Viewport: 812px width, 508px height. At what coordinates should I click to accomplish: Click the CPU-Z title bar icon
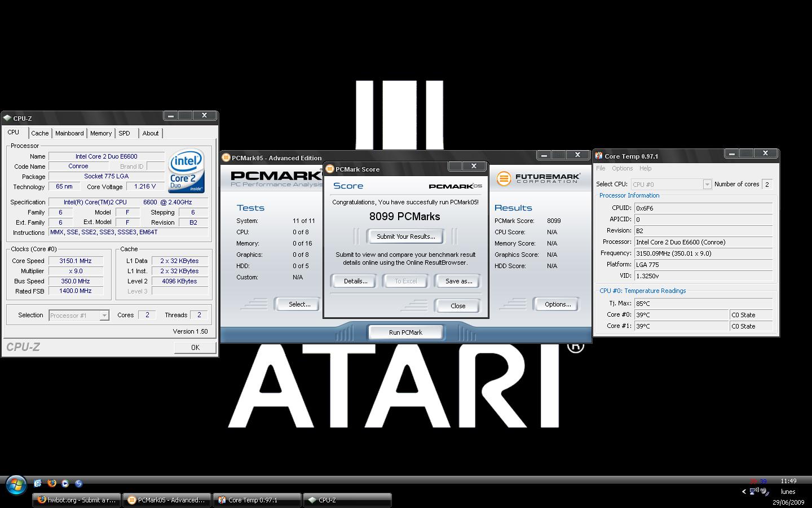point(7,119)
